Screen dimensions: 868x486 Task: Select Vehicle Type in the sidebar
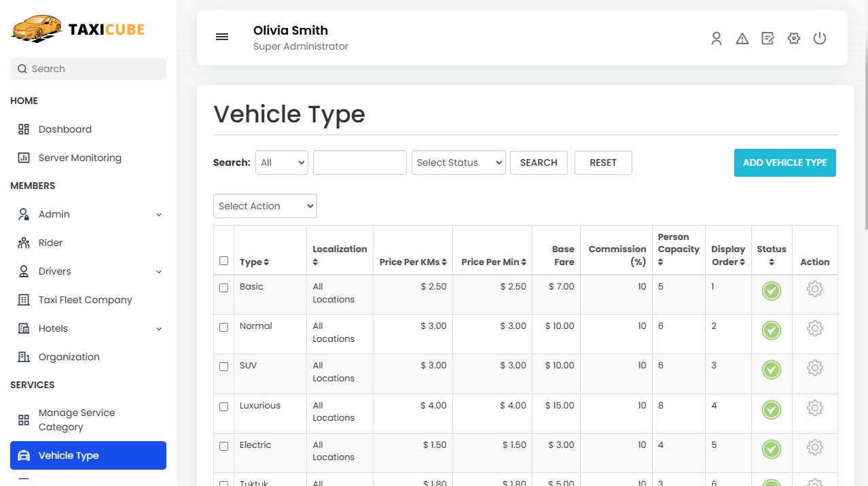point(69,455)
